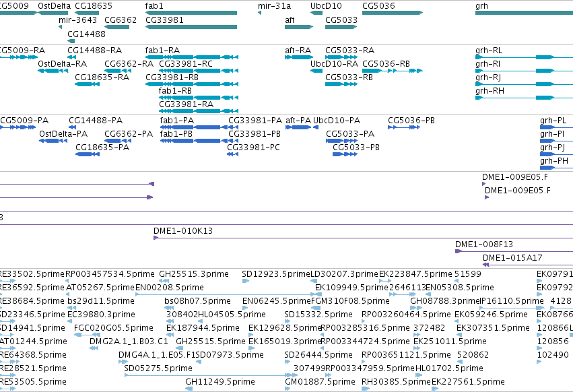Screen dimensions: 573x392
Task: Open the fab1-PA protein feature
Action: [x=194, y=127]
